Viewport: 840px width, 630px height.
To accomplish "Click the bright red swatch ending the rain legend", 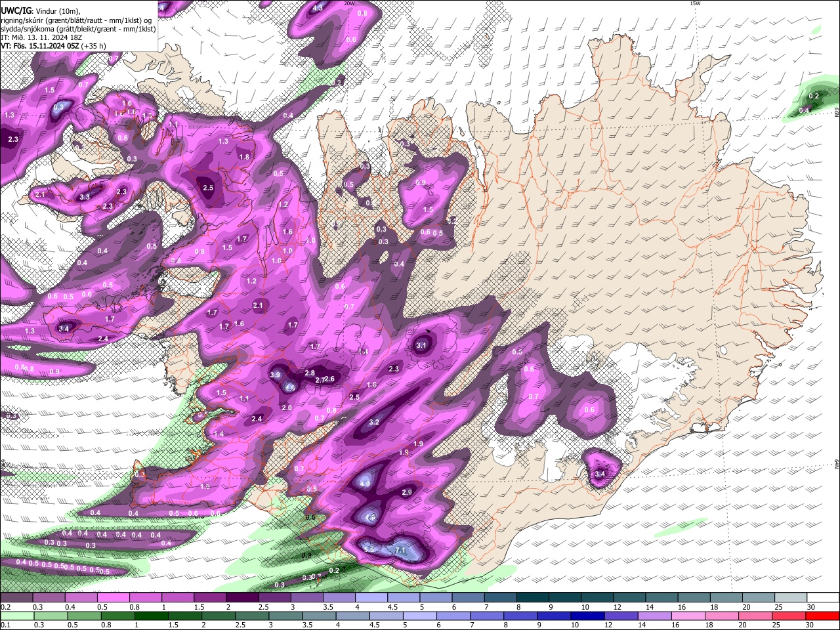I will tap(822, 616).
